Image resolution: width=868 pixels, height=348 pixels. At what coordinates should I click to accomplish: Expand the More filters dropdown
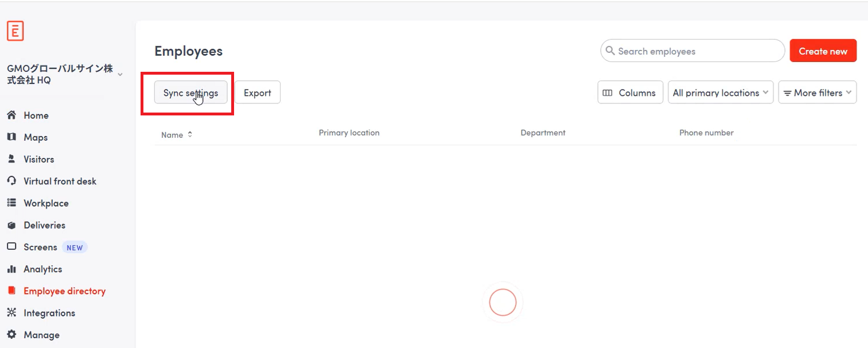[818, 92]
